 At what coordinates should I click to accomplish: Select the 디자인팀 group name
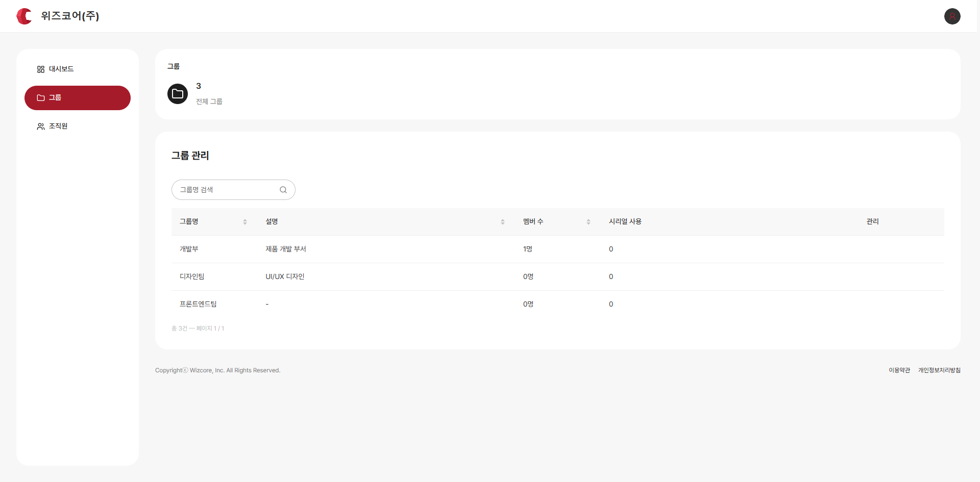[x=192, y=276]
